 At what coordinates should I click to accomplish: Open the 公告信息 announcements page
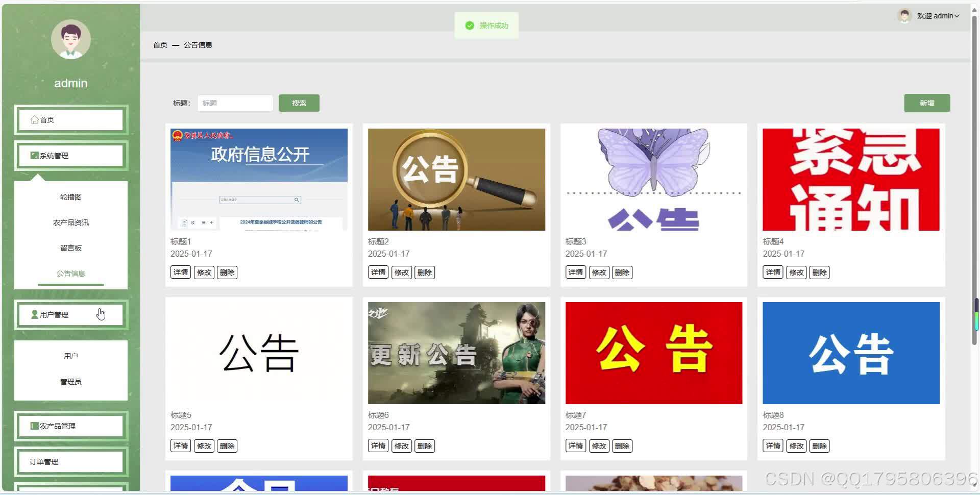(70, 273)
